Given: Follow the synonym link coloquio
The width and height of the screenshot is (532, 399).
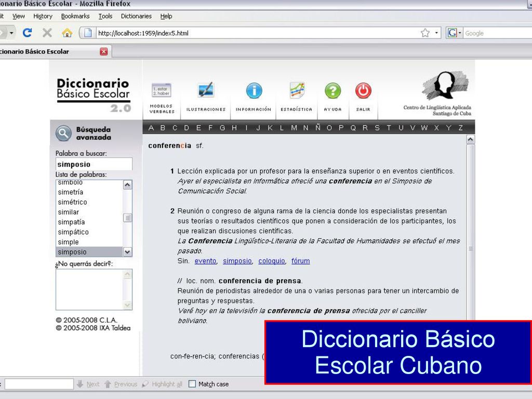Looking at the screenshot, I should 271,261.
